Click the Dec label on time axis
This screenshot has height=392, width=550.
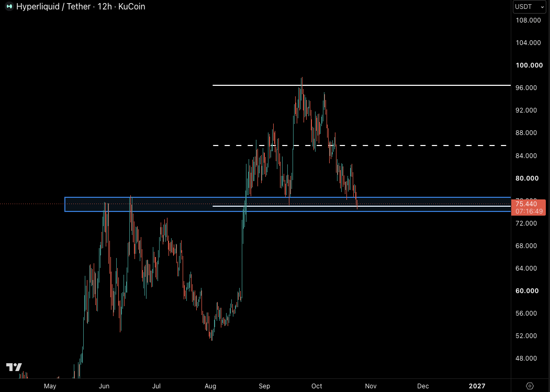tap(423, 386)
